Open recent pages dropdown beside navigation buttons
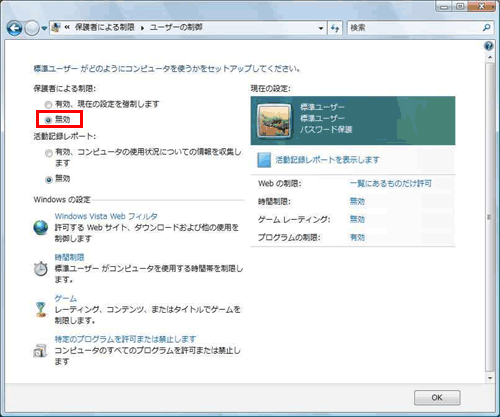The image size is (500, 417). [x=44, y=29]
